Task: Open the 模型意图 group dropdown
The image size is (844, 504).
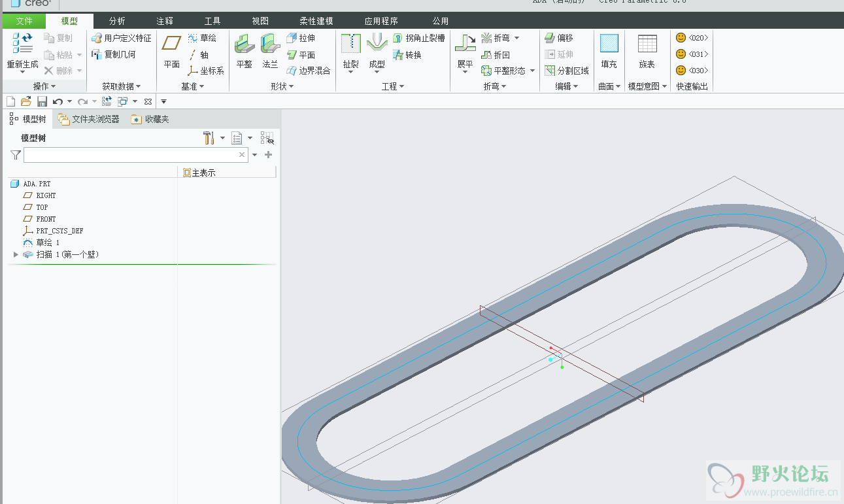Action: click(647, 86)
